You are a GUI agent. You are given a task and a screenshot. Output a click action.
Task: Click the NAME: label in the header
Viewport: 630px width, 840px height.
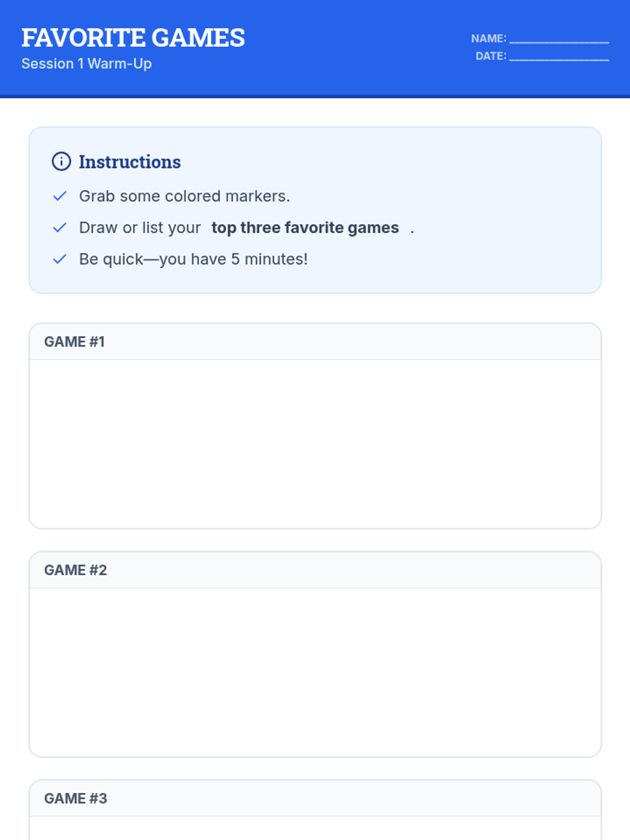coord(488,39)
